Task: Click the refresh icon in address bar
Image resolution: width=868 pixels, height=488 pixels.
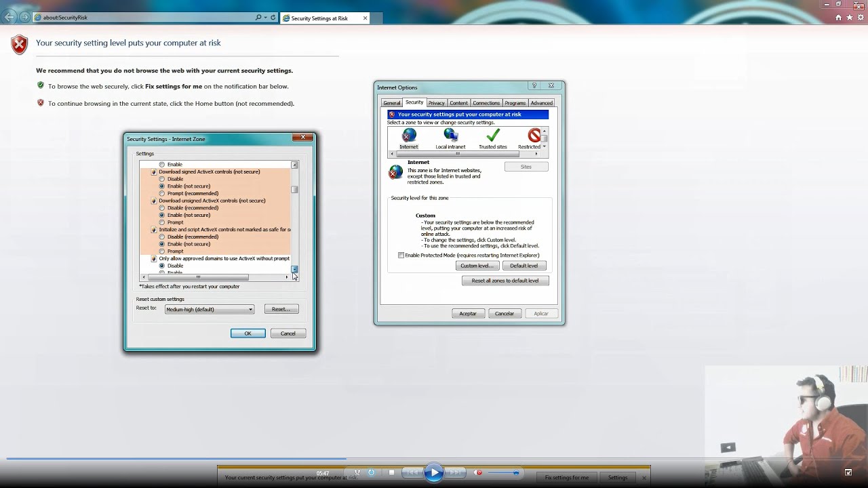Action: pos(273,18)
